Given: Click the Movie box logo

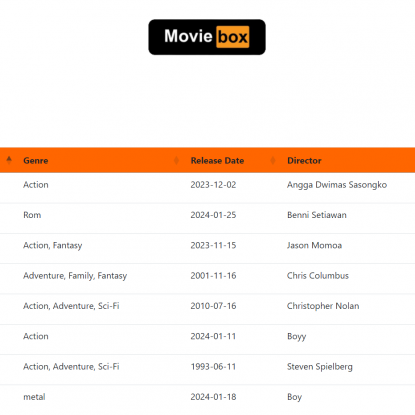Looking at the screenshot, I should 207,37.
